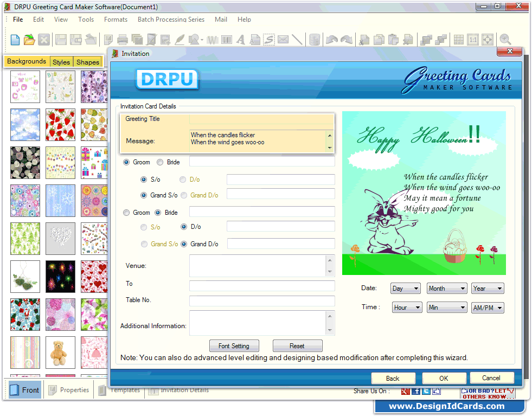Select the line drawing tool icon
The width and height of the screenshot is (532, 416).
(297, 40)
